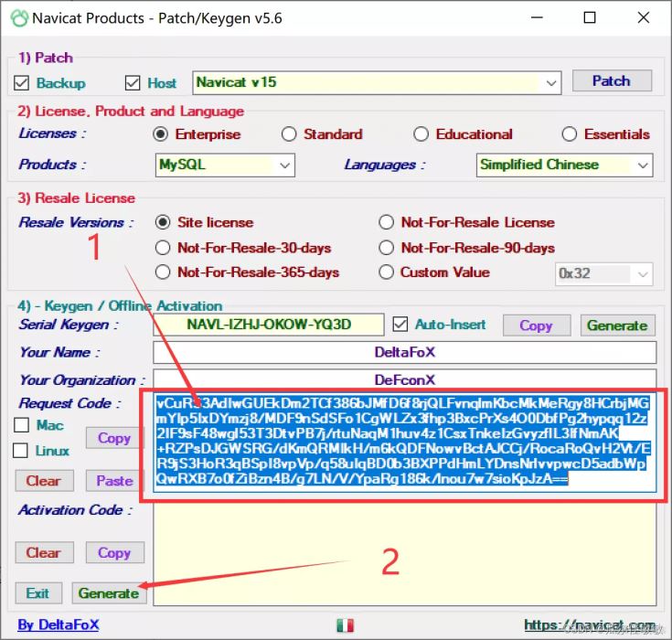Click the Italian flag icon
This screenshot has height=640, width=672.
(345, 625)
